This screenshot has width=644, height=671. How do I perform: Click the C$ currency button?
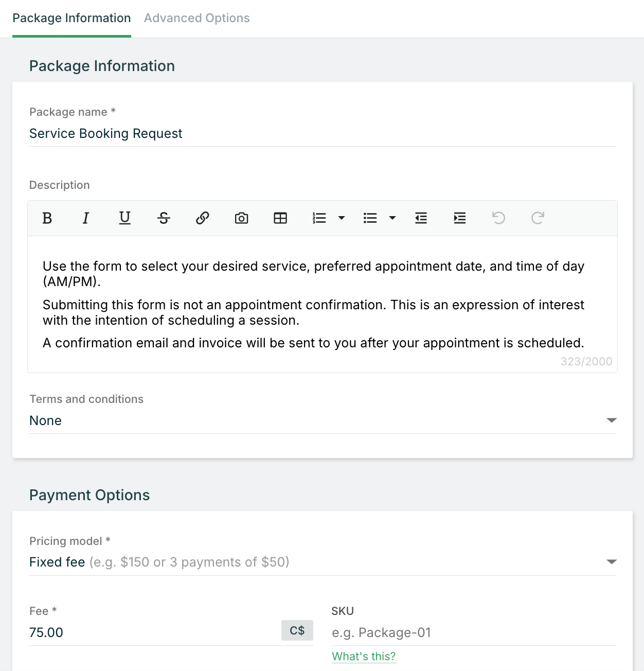(x=297, y=630)
